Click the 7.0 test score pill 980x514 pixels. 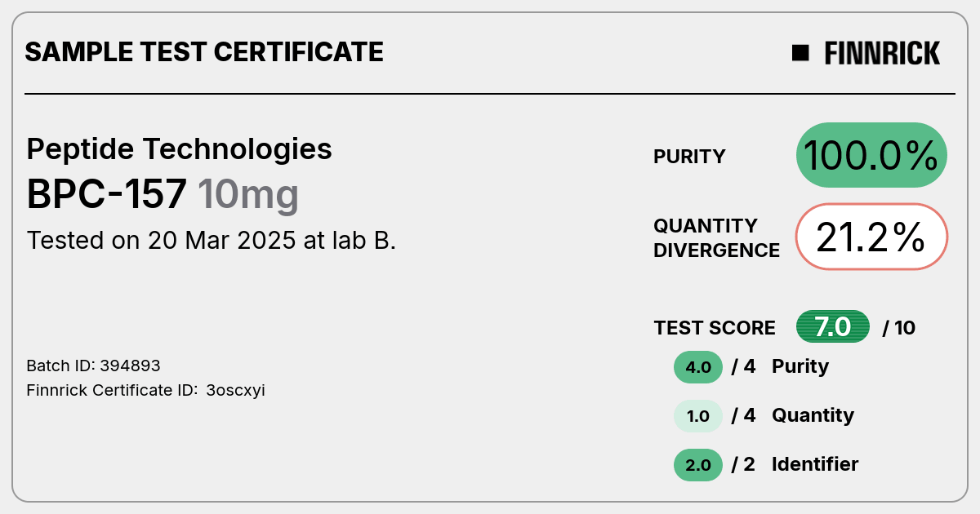point(833,327)
